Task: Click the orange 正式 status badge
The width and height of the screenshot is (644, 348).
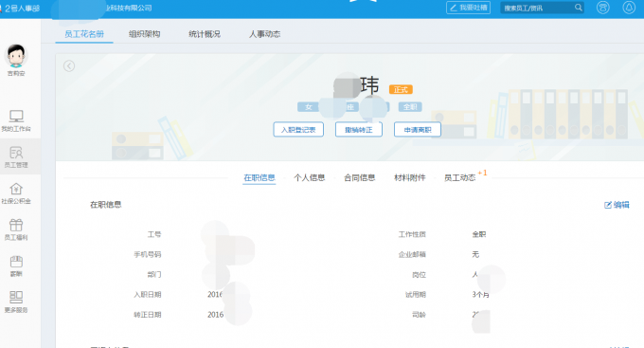Action: tap(401, 90)
